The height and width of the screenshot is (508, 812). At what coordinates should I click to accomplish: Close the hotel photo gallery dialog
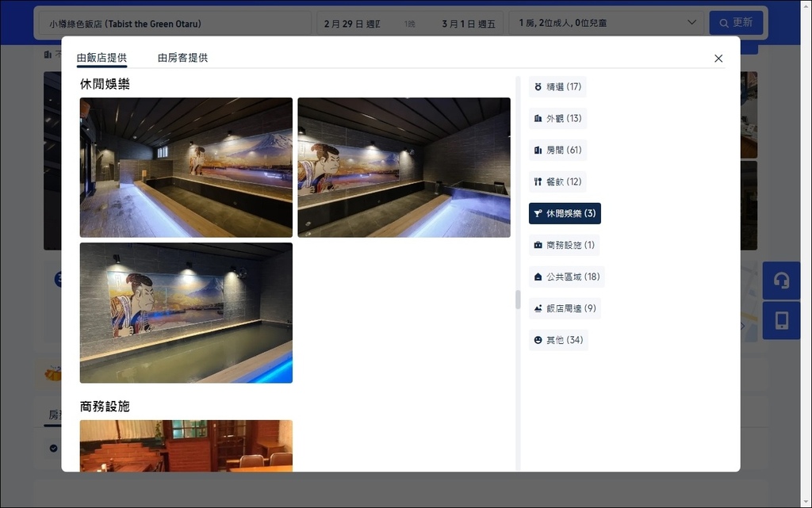718,59
